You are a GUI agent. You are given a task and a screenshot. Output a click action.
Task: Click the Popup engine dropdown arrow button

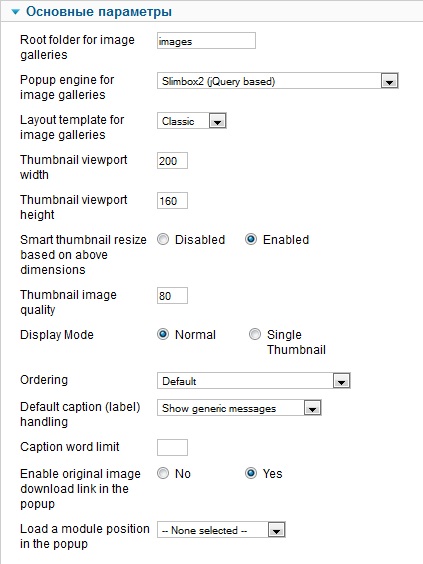point(389,81)
